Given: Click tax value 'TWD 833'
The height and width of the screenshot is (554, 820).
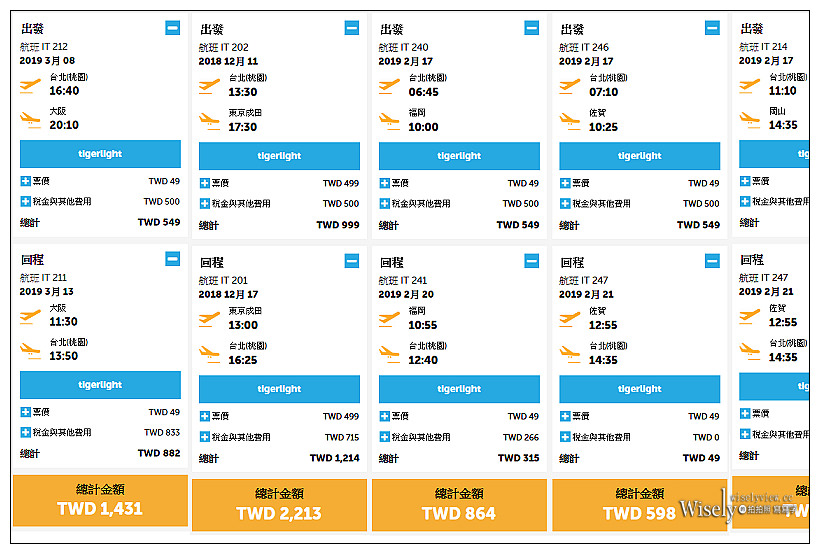Looking at the screenshot, I should click(162, 432).
